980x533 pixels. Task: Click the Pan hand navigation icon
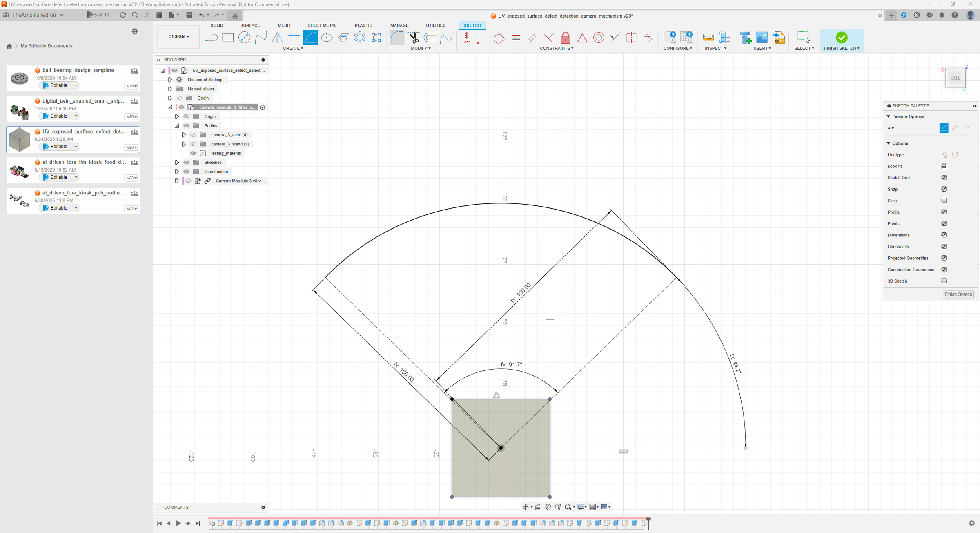[548, 507]
